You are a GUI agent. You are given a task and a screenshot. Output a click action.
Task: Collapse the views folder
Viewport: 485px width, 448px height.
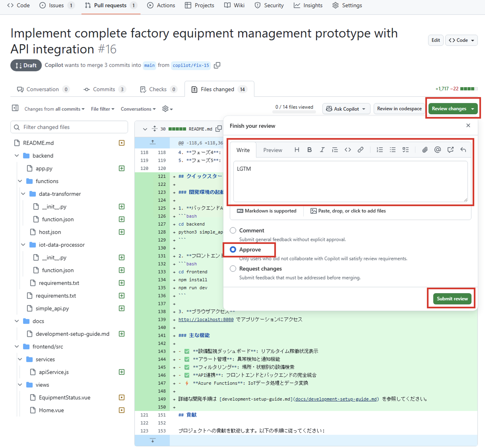[20, 385]
